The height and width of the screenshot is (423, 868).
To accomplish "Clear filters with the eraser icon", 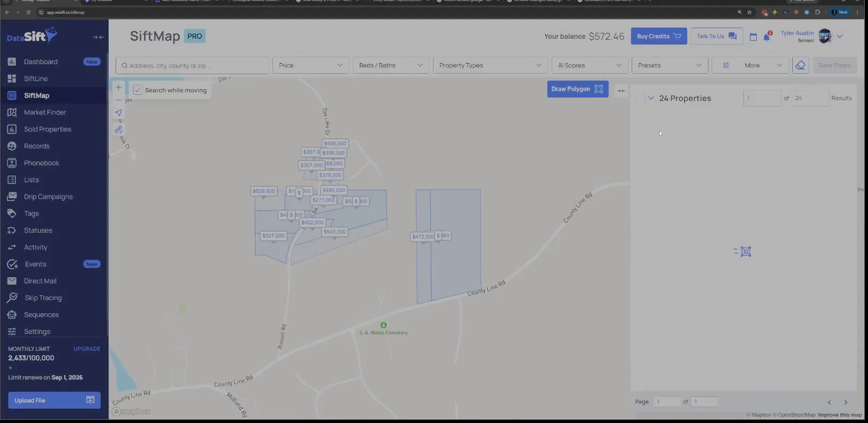I will tap(800, 65).
